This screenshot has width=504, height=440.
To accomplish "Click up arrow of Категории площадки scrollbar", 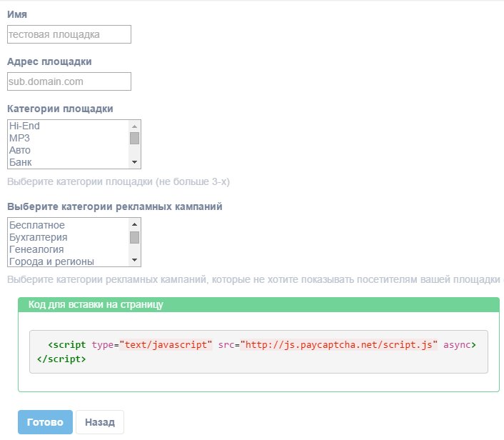I will [x=135, y=126].
